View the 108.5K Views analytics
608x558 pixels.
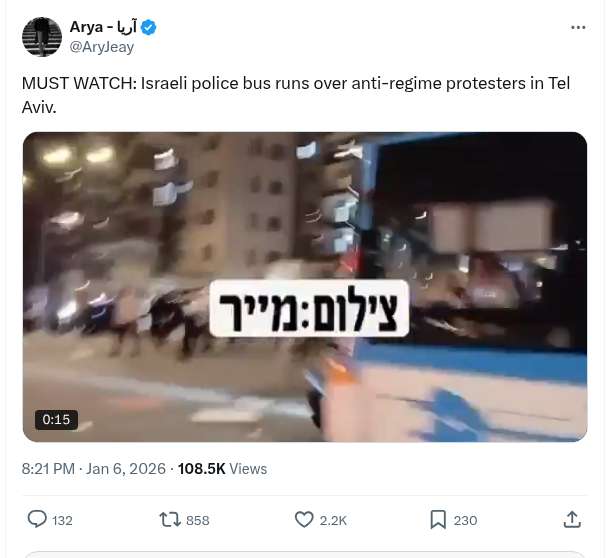(x=222, y=469)
